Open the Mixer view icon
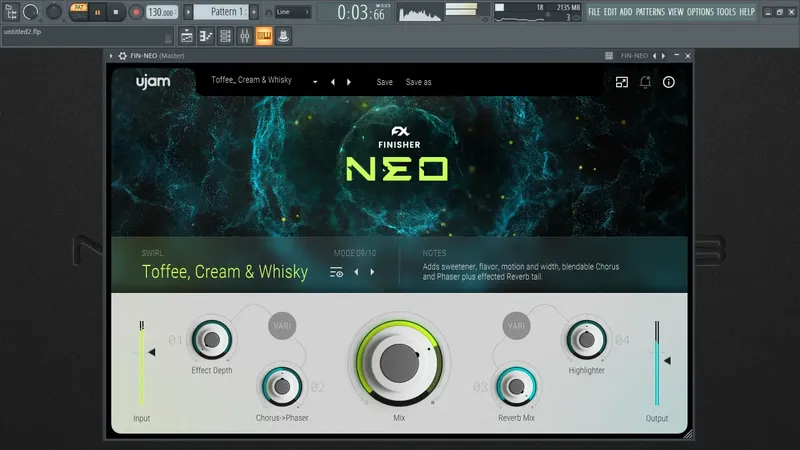Viewport: 800px width, 450px height. click(244, 36)
